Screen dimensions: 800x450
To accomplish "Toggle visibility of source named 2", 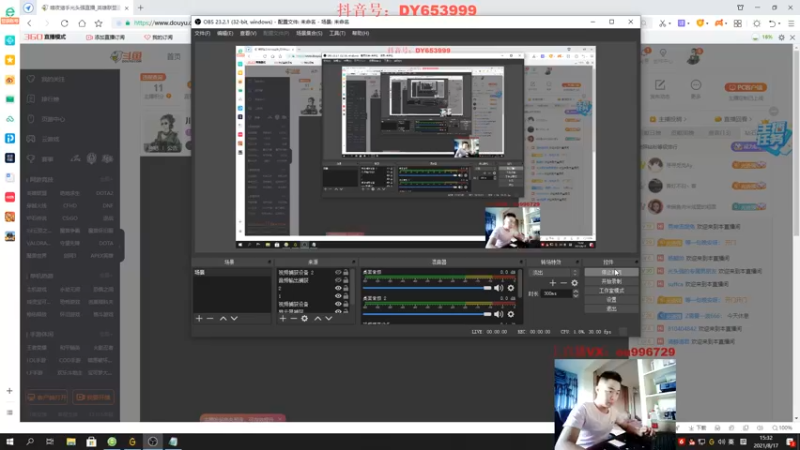I will pos(338,288).
